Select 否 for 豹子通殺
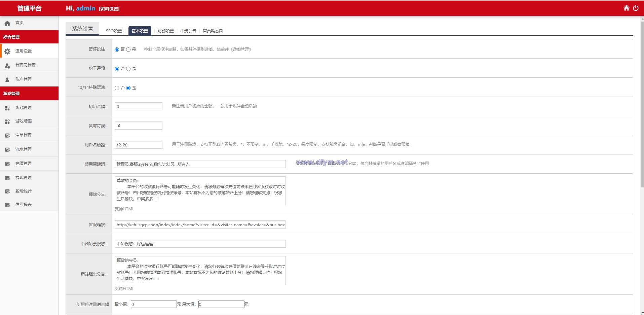Screen dimensions: 644x315 117,69
